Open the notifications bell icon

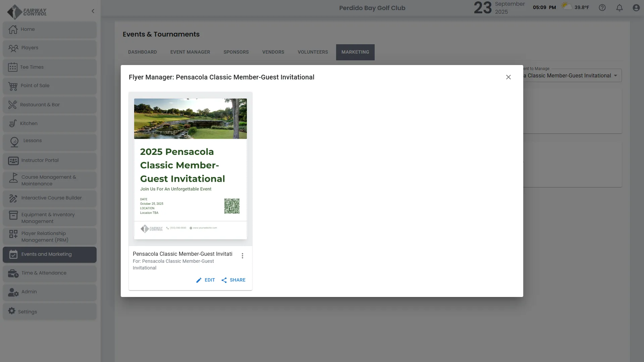point(619,8)
